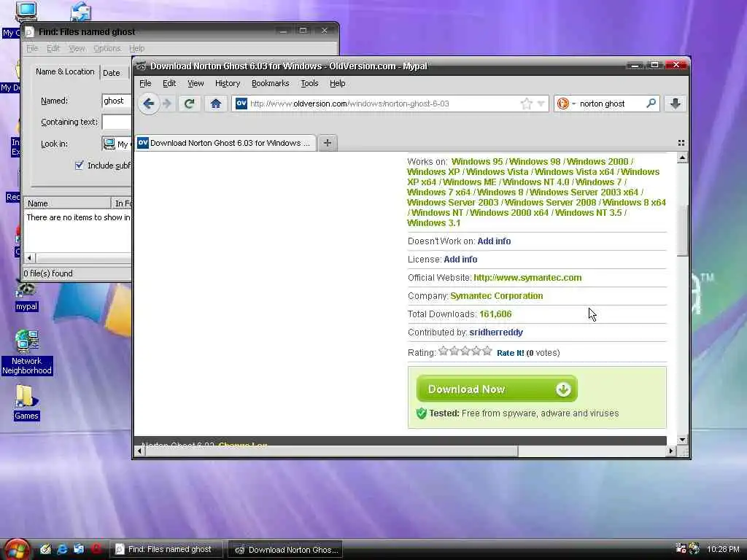Open the Bookmarks menu

[x=270, y=83]
